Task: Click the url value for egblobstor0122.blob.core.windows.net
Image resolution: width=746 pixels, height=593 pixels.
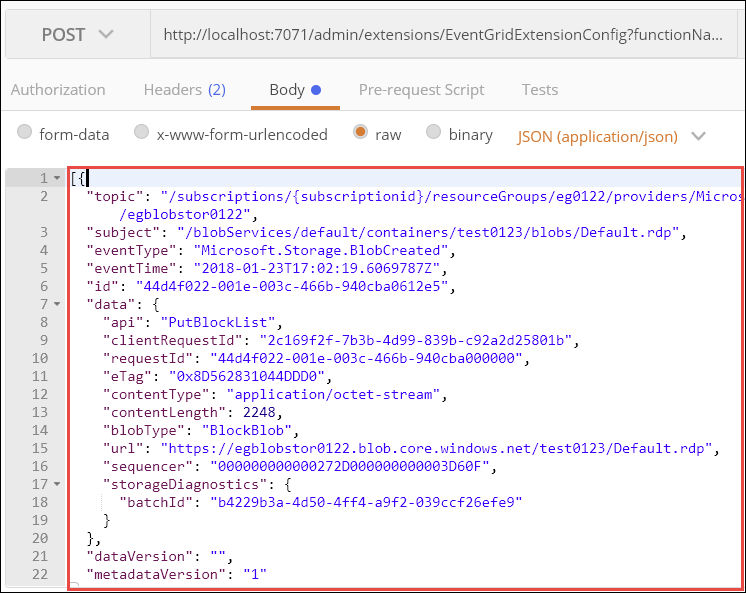Action: [437, 448]
